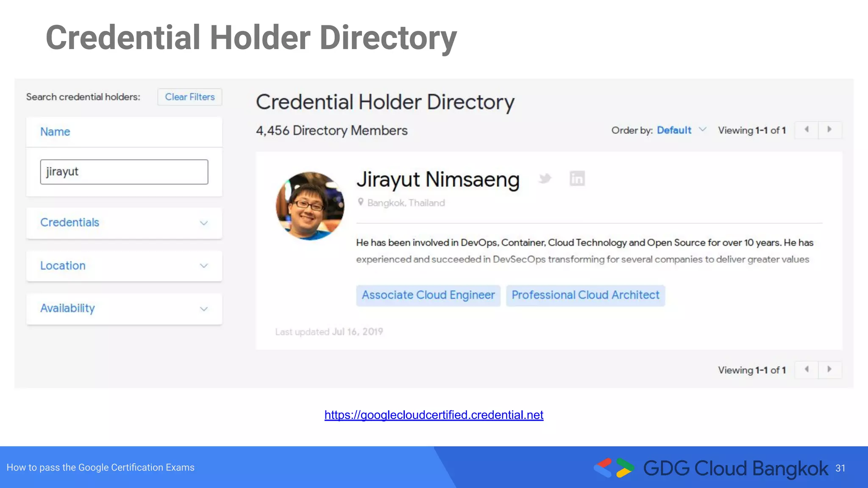The width and height of the screenshot is (868, 488).
Task: Click Jirayut Nimsaeng's profile photo
Action: point(310,206)
